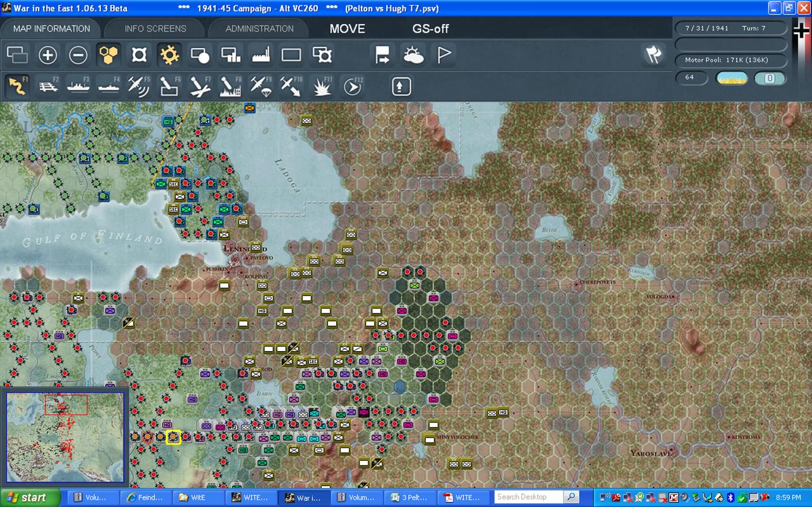Screen dimensions: 812x507
Task: Toggle the unit counters display icon
Action: [139, 56]
